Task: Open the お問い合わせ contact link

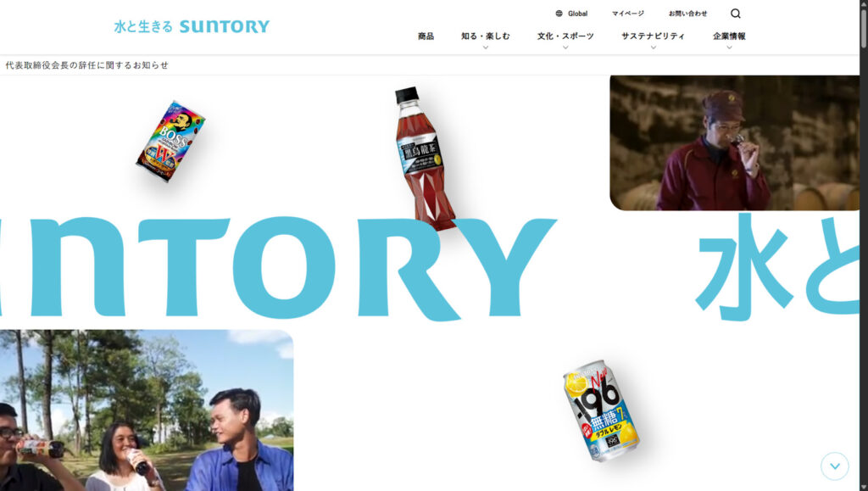Action: click(x=687, y=14)
